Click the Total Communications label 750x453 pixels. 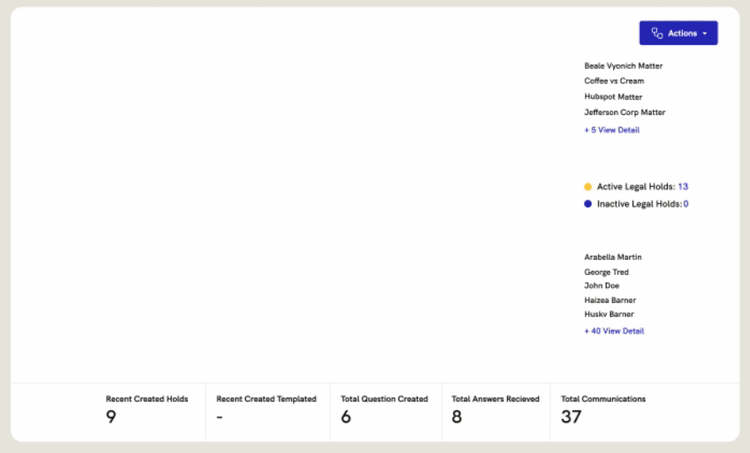tap(603, 399)
